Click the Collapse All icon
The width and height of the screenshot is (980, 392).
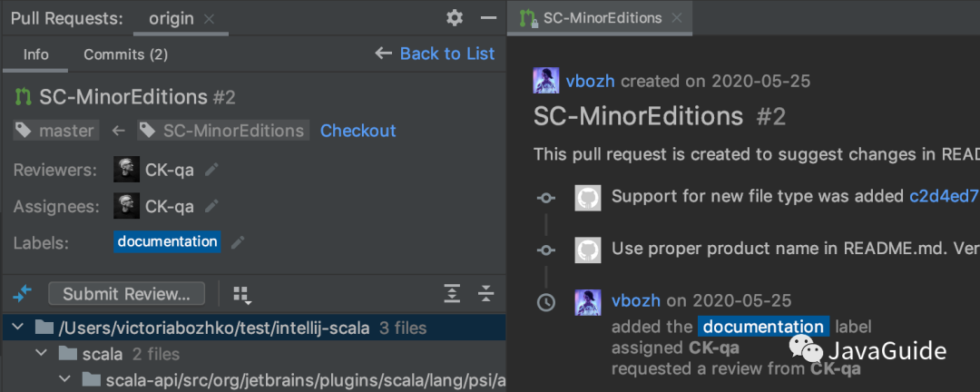pyautogui.click(x=486, y=293)
